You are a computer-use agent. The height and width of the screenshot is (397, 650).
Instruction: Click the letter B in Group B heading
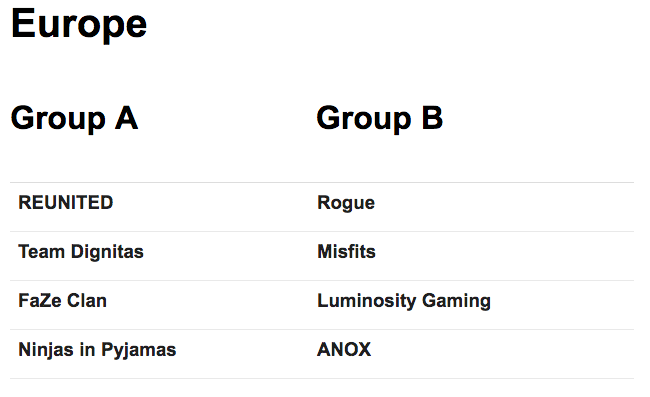(x=432, y=118)
